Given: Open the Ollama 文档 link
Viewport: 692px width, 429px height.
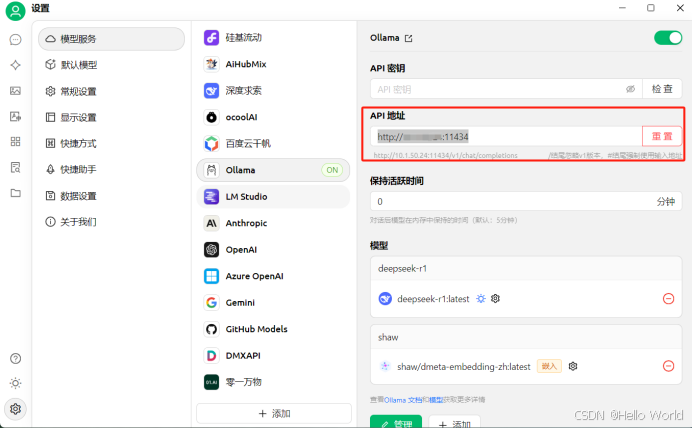Looking at the screenshot, I should pyautogui.click(x=403, y=400).
